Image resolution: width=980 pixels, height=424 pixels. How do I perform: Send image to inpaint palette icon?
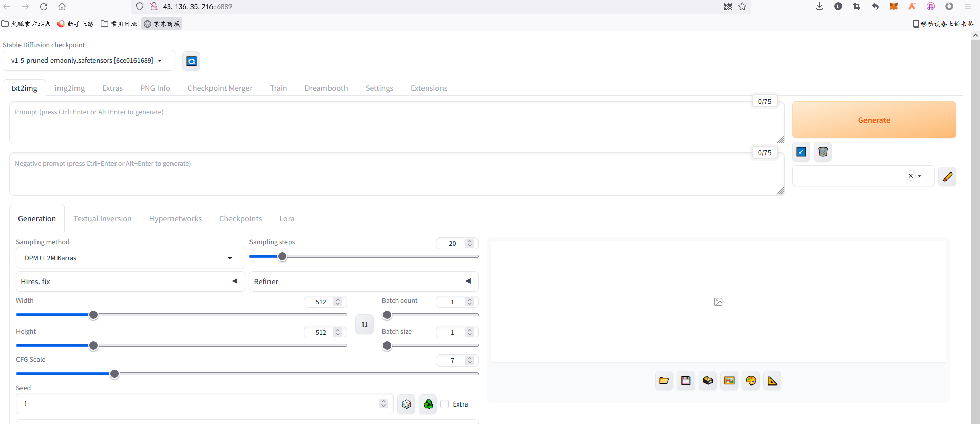751,381
